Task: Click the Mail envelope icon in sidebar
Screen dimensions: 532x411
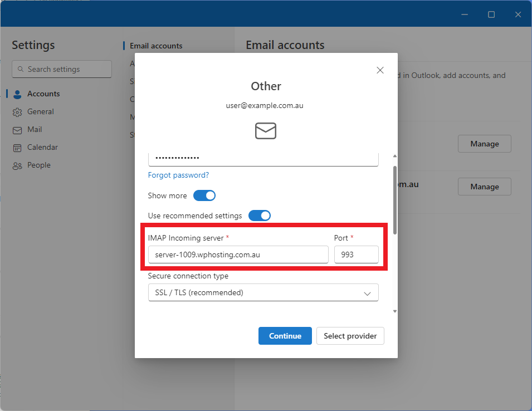Action: [17, 130]
